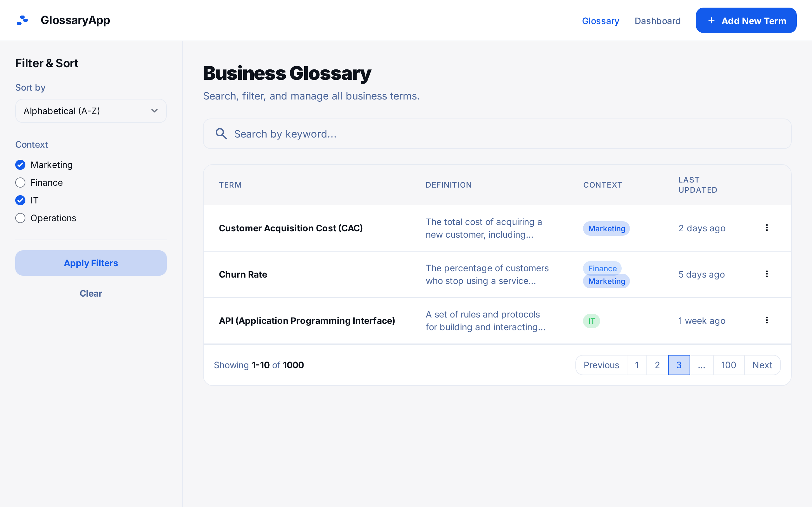The height and width of the screenshot is (507, 812).
Task: Click the search magnifier icon
Action: point(221,134)
